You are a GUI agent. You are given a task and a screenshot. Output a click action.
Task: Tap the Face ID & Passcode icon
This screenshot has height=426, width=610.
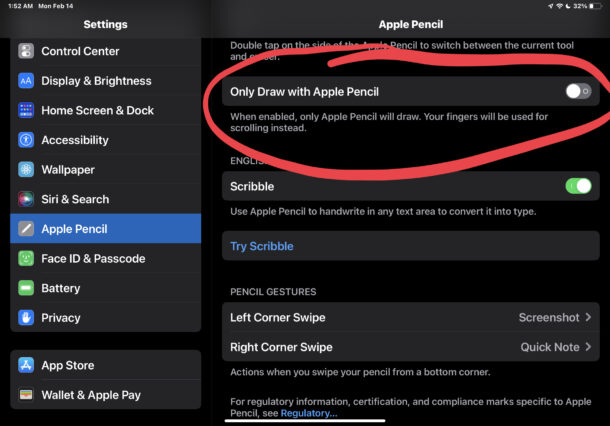(x=26, y=258)
